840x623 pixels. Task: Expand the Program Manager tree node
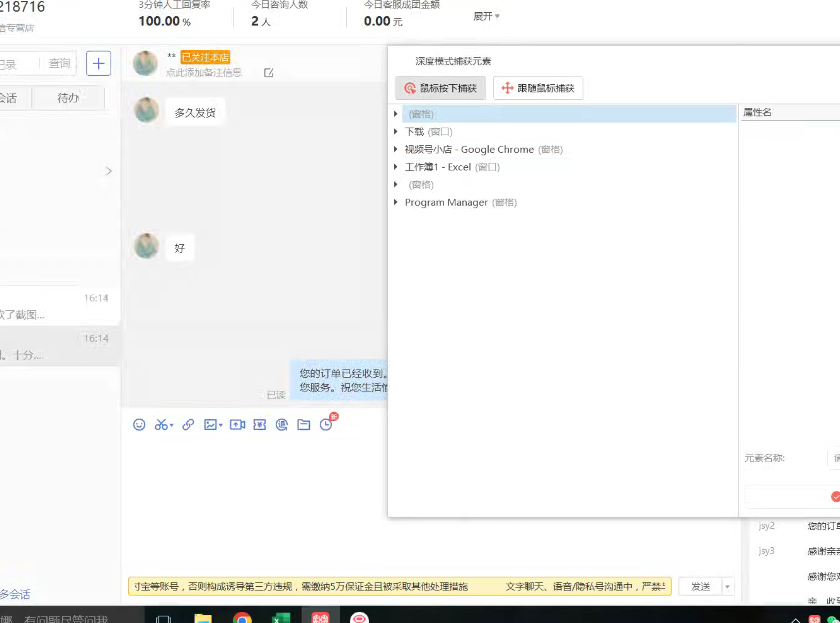396,202
